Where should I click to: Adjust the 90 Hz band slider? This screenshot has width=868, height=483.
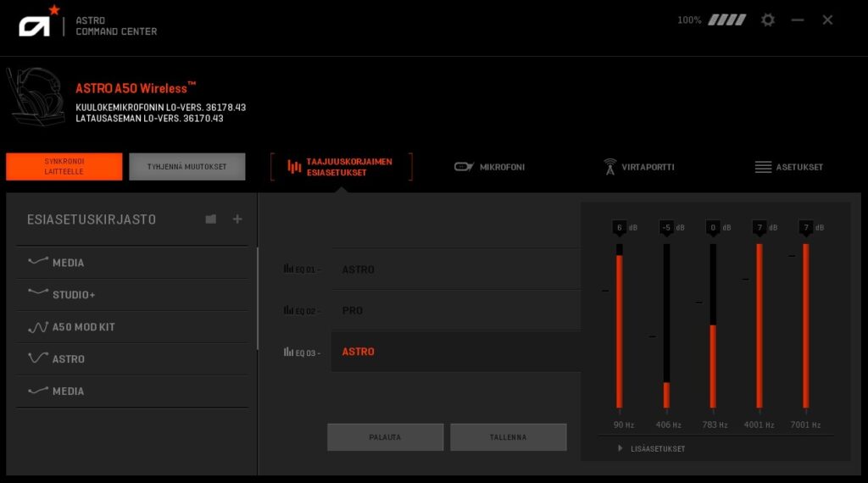620,326
